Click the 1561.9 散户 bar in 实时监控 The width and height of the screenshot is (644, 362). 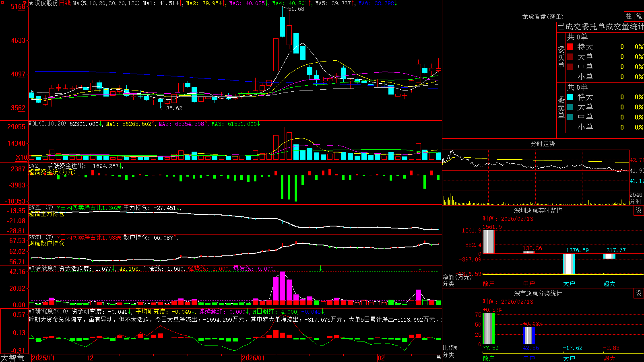(x=489, y=242)
